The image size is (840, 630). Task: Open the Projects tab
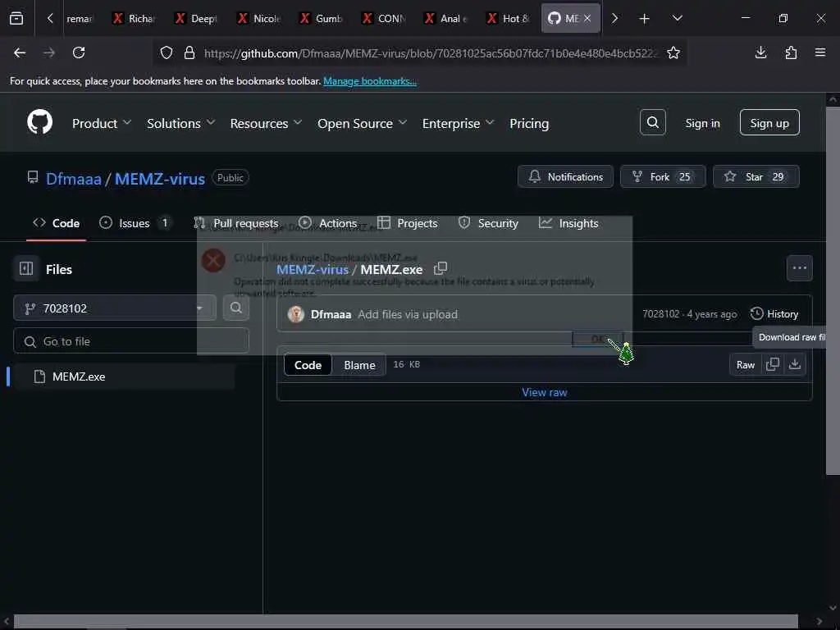pos(408,223)
